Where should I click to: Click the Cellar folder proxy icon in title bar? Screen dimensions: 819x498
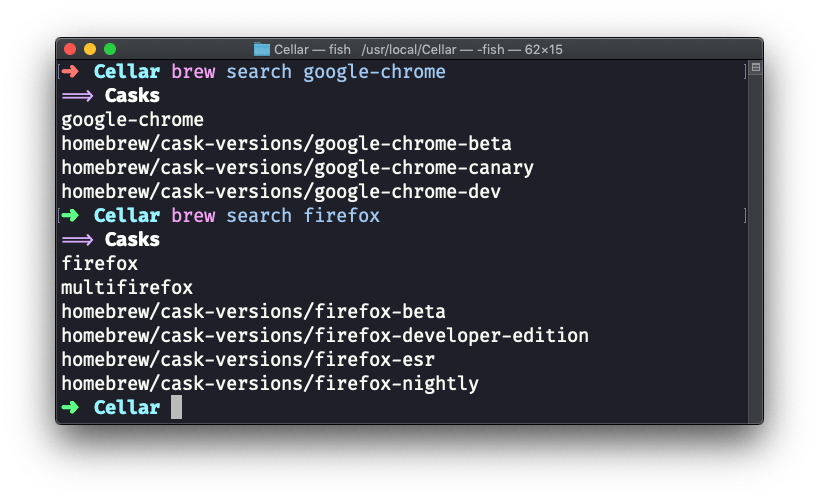click(262, 48)
